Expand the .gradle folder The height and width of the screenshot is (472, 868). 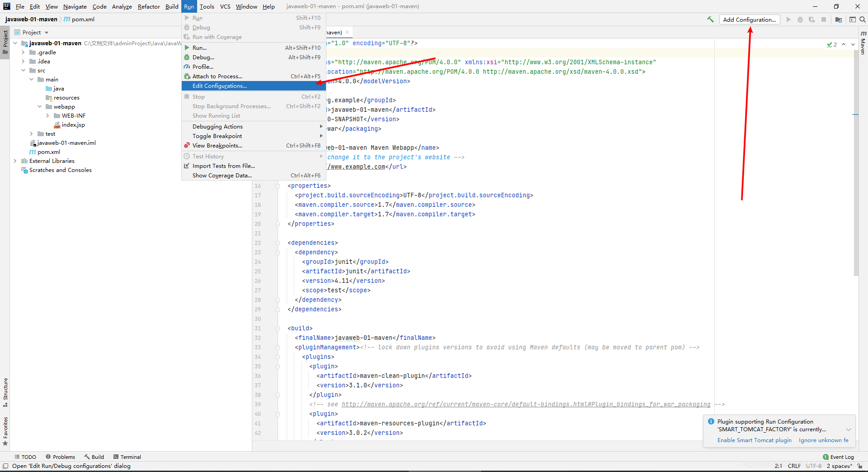24,52
